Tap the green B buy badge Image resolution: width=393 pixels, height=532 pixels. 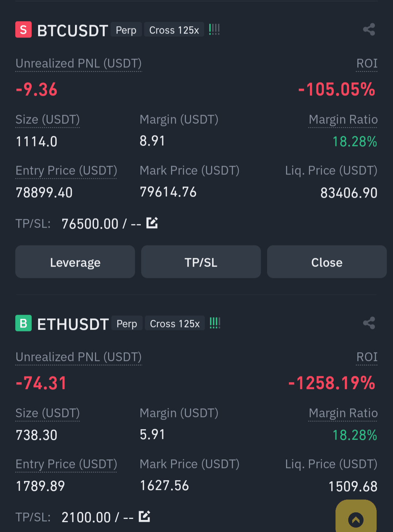23,323
